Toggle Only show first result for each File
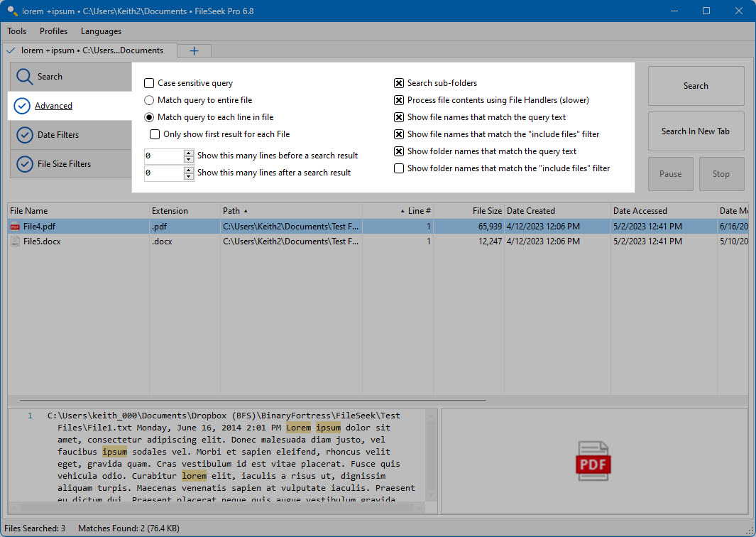756x537 pixels. [155, 134]
